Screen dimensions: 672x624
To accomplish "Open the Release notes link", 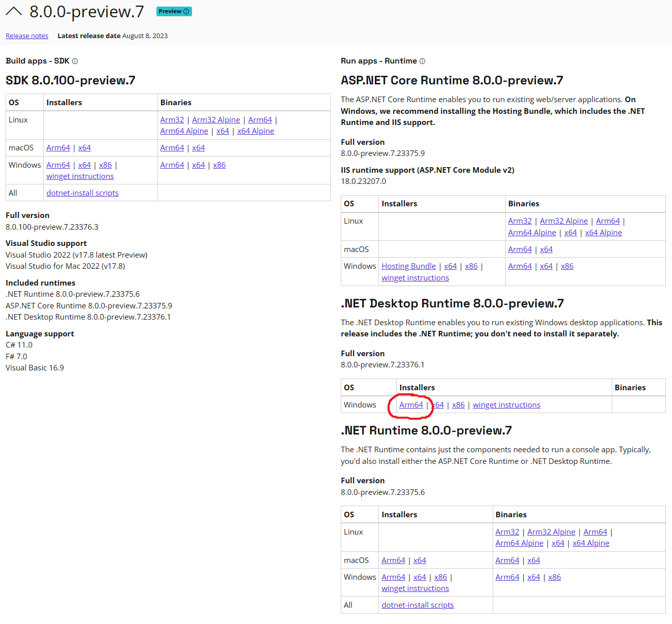I will click(x=26, y=36).
